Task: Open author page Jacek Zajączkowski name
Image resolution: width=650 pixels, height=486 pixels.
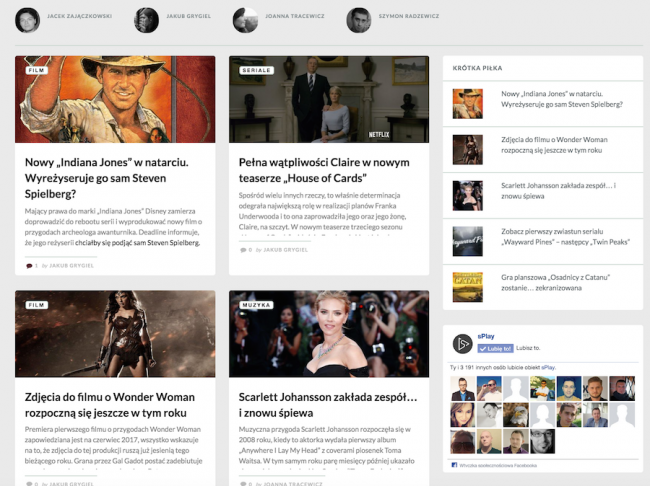Action: [x=80, y=16]
